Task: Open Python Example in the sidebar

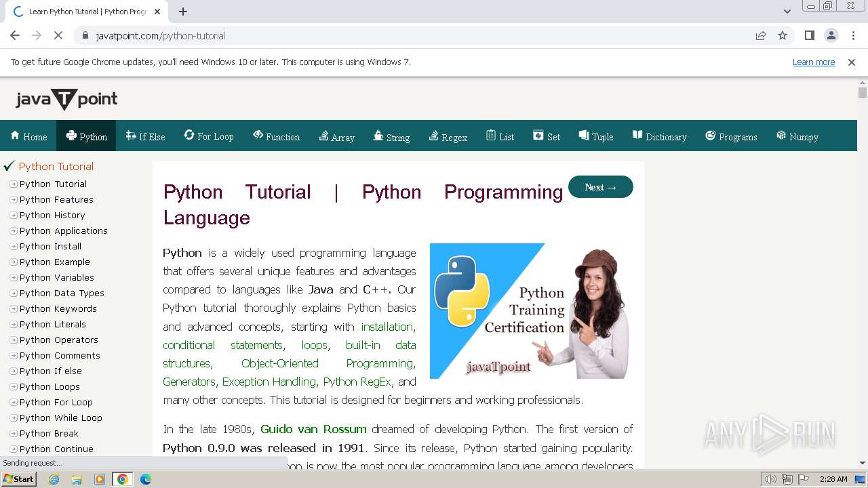Action: (x=55, y=262)
